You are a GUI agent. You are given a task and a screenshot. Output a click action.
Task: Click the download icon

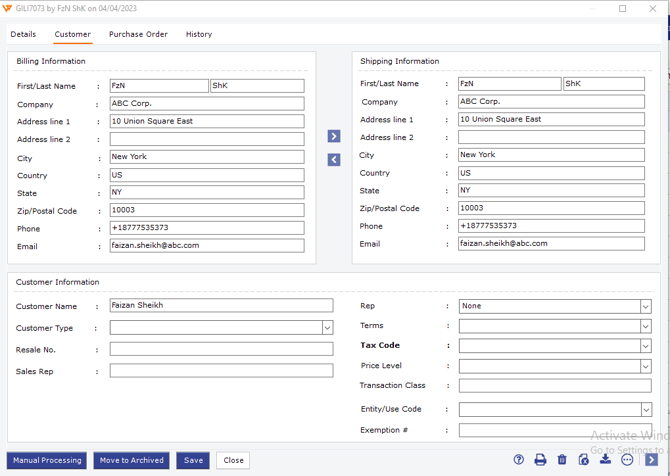(x=605, y=460)
